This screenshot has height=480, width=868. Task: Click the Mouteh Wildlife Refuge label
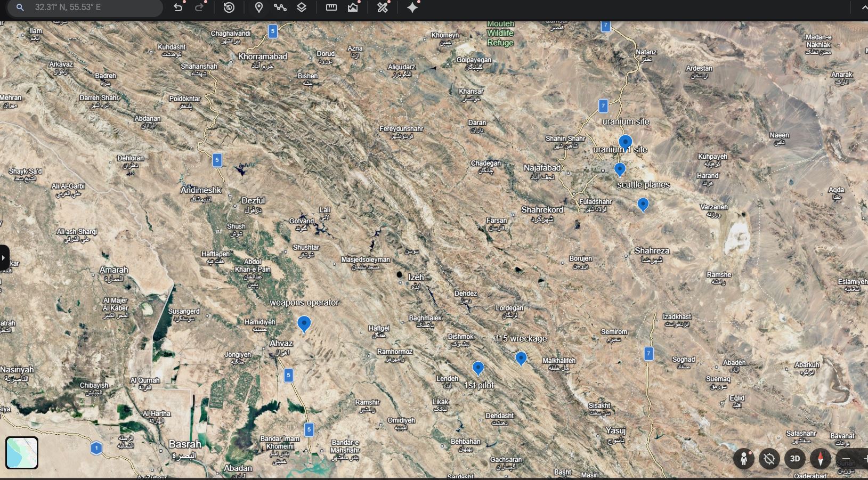click(500, 33)
